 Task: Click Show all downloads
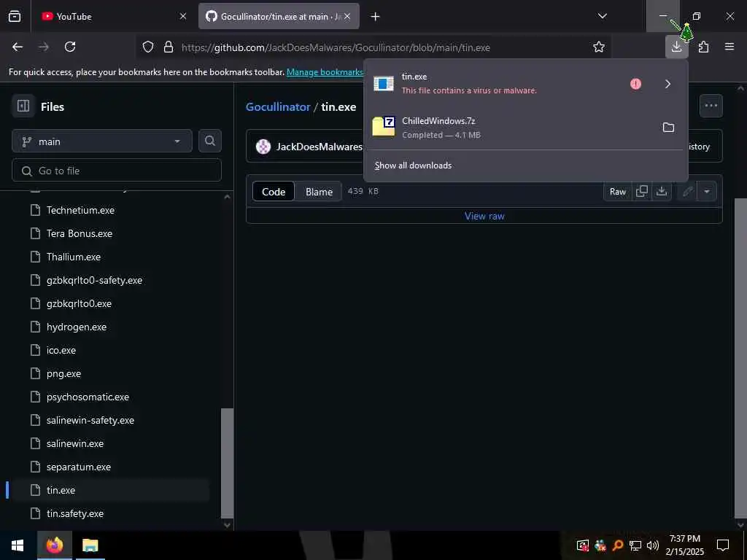tap(413, 166)
